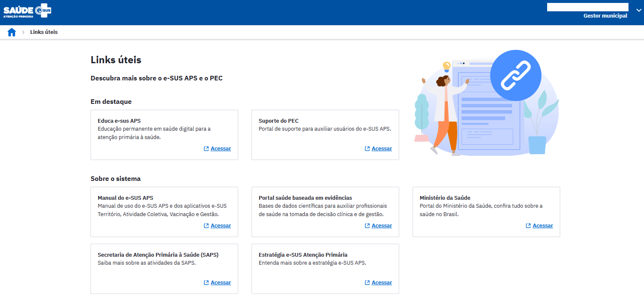Screen dimensions: 644x299
Task: Click external-link icon in Ministério da Saúde card
Action: [x=528, y=226]
